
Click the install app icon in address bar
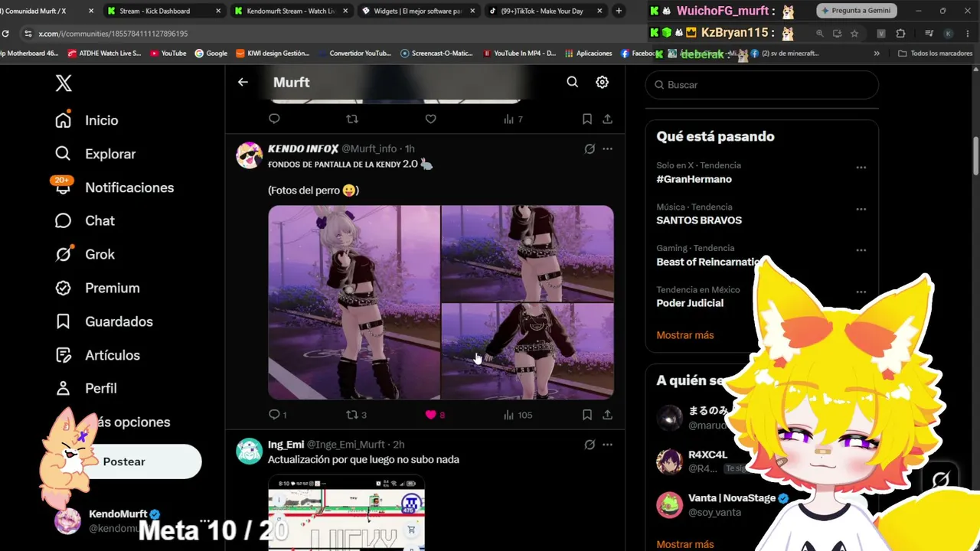[837, 34]
